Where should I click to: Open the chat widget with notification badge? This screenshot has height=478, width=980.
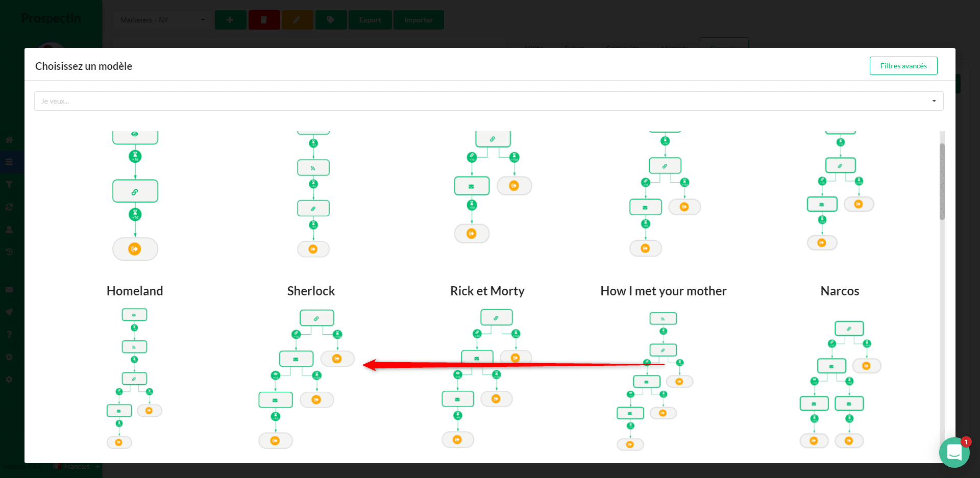tap(954, 452)
